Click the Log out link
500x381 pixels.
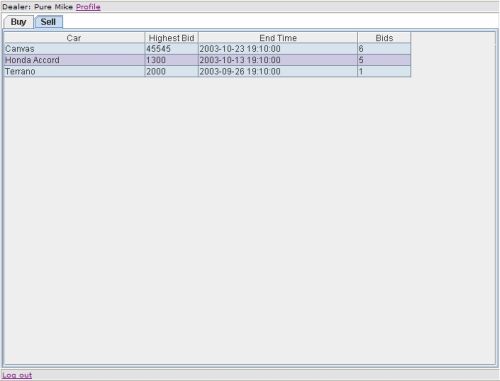tap(17, 375)
